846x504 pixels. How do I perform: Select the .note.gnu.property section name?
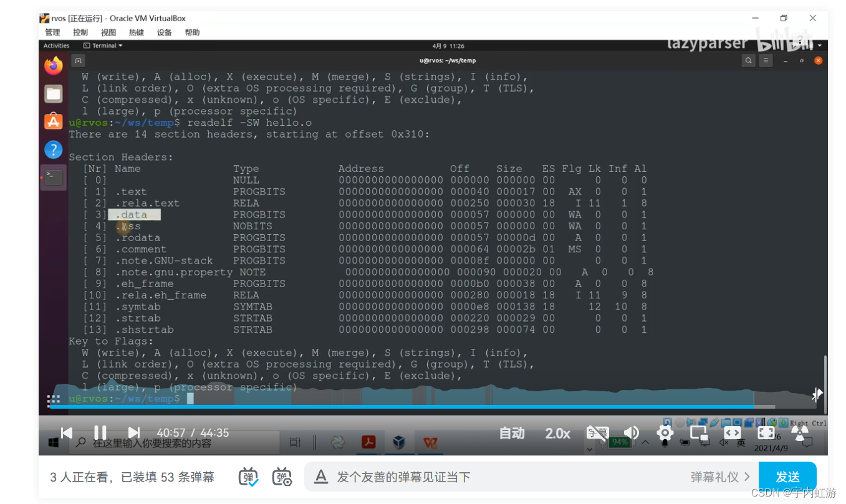pyautogui.click(x=174, y=272)
